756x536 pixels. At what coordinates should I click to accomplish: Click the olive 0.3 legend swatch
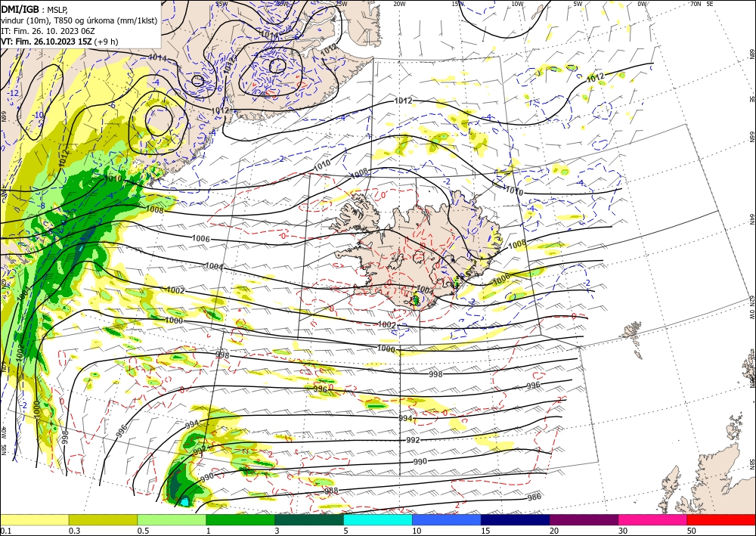[103, 519]
